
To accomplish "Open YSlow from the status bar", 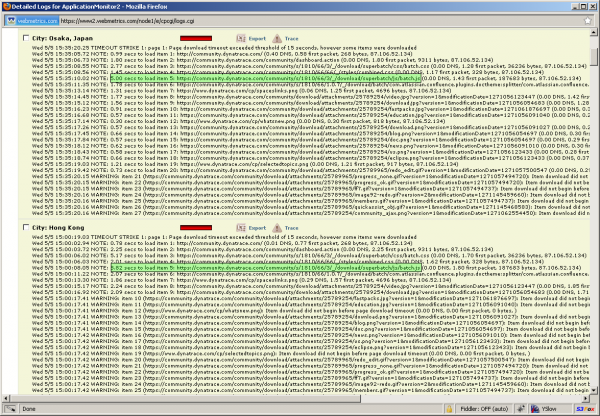I will point(543,409).
